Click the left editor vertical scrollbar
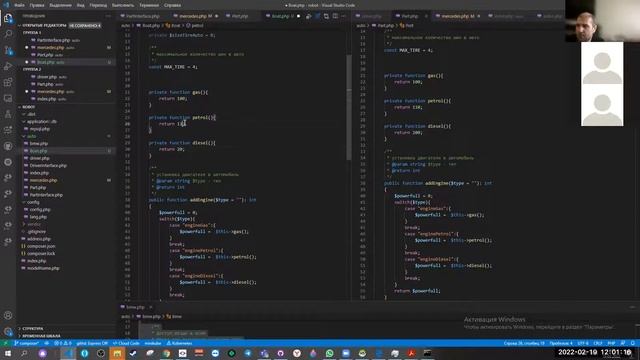This screenshot has width=640, height=360. (x=349, y=107)
